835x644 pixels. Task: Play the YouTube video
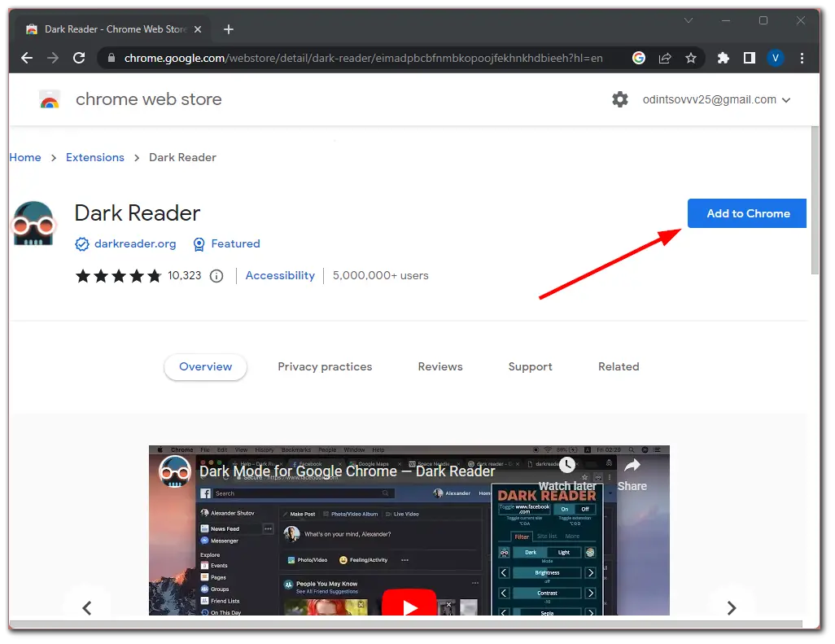pos(409,603)
